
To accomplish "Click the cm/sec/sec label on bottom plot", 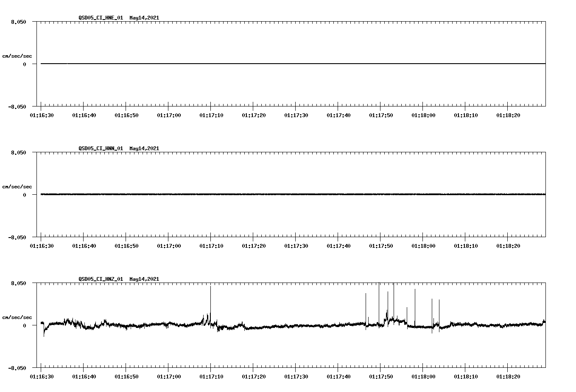I will [x=18, y=317].
